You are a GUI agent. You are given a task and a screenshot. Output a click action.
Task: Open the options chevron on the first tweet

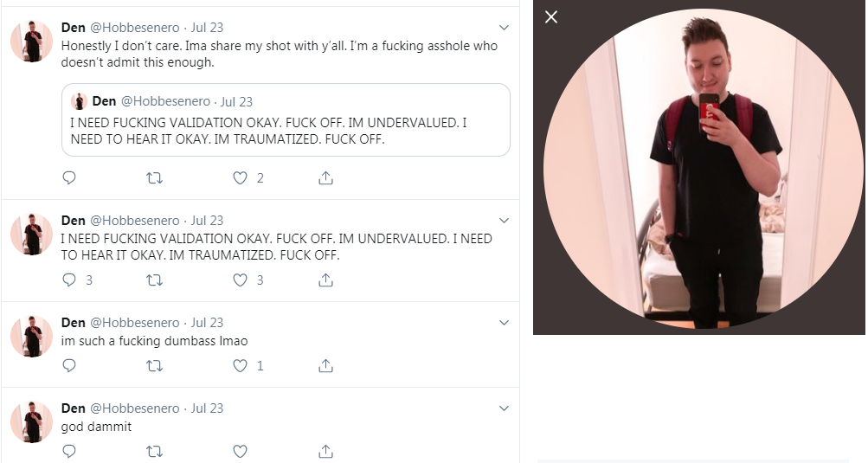click(x=504, y=28)
